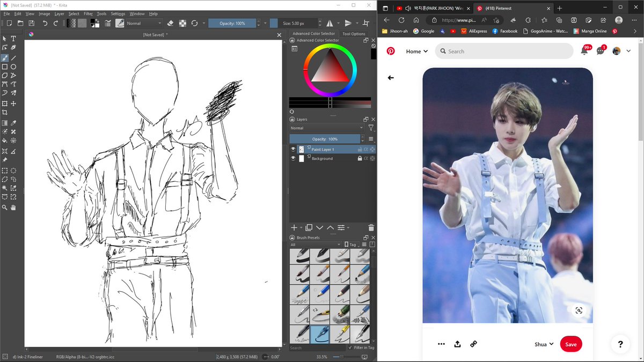Delete layer with trash icon
Image resolution: width=644 pixels, height=362 pixels.
click(x=371, y=227)
